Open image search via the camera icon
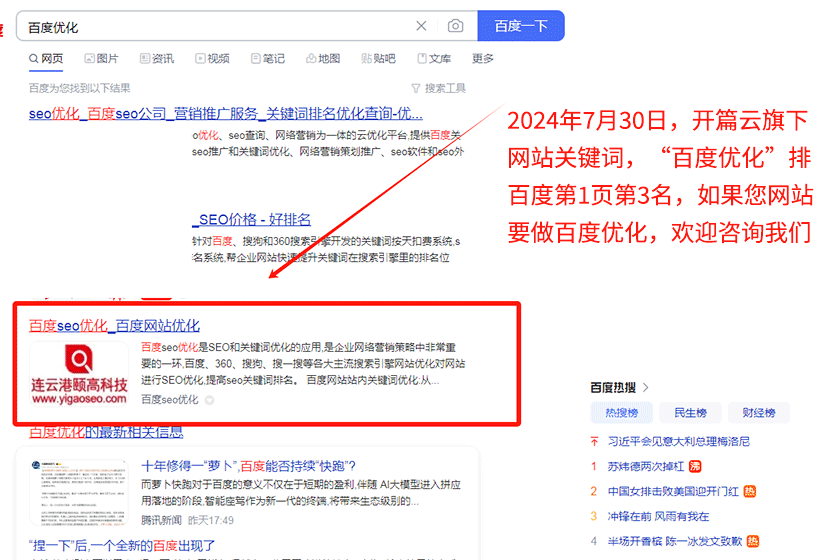 pyautogui.click(x=455, y=26)
